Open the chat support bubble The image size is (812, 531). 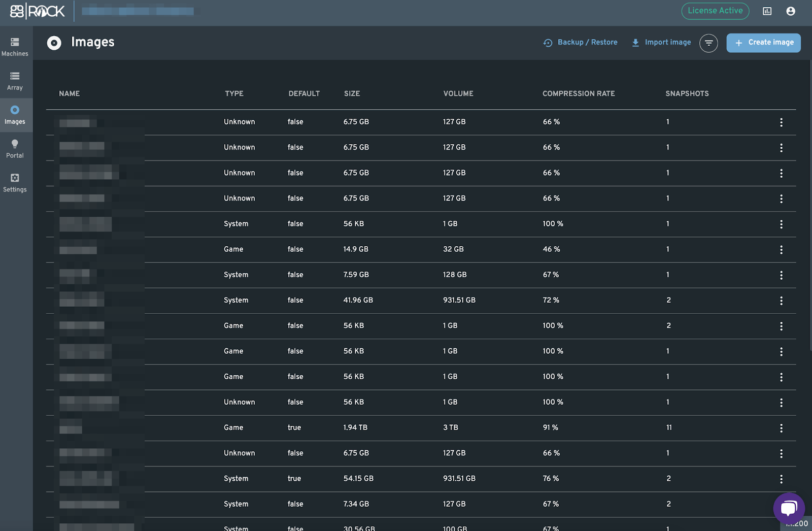pyautogui.click(x=789, y=508)
